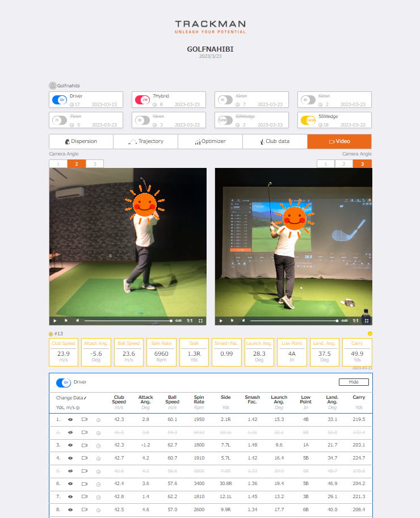This screenshot has width=420, height=518.
Task: Open video camera icon for shot 2
Action: click(85, 432)
